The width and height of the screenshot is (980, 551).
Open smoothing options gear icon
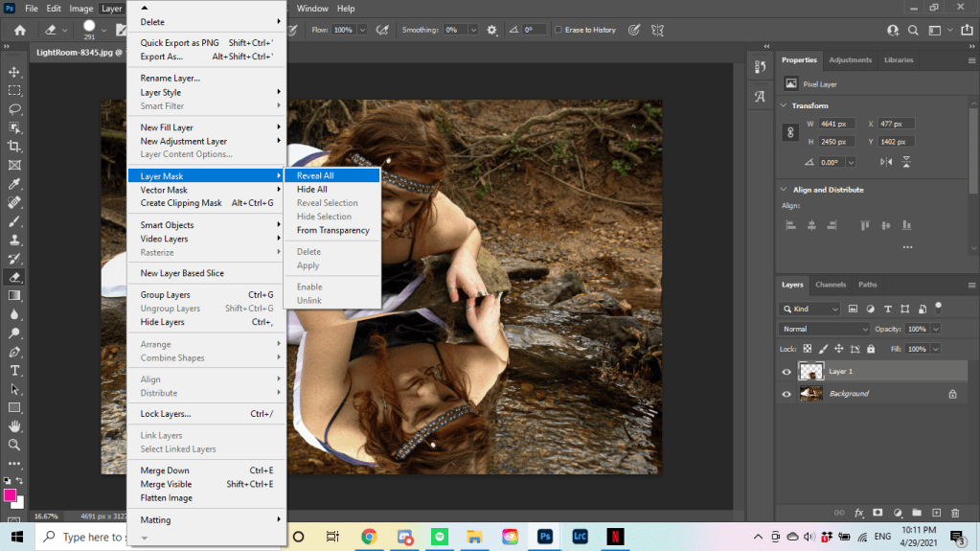[492, 30]
